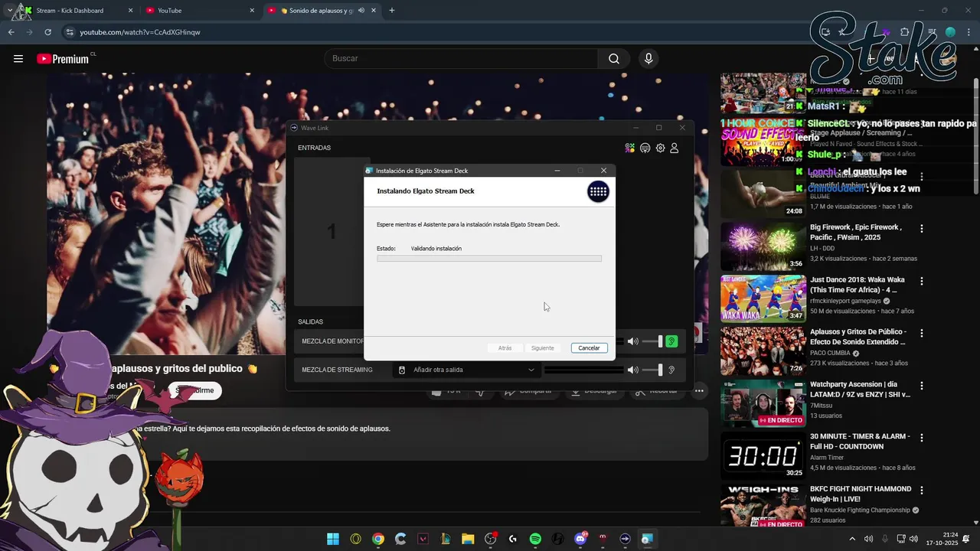Open options menu for Watchparty Ascension video
The width and height of the screenshot is (980, 551).
(922, 386)
